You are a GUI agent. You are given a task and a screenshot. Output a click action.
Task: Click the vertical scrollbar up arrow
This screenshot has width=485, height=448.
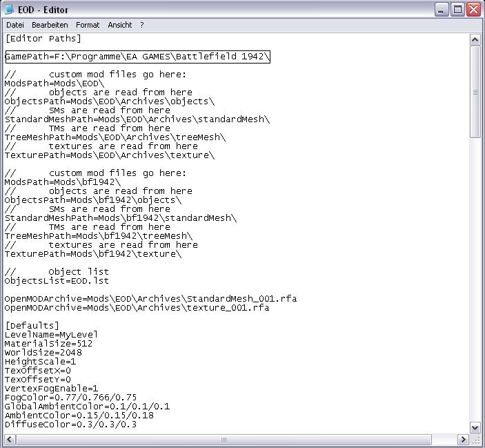point(475,39)
